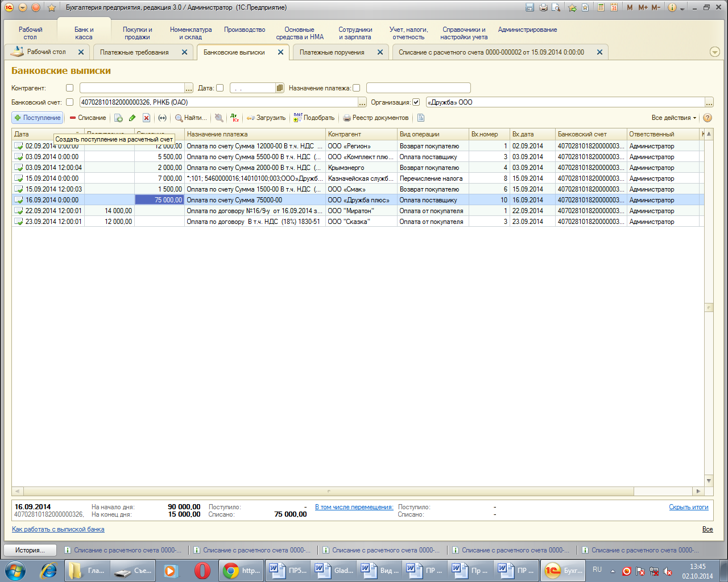The width and height of the screenshot is (728, 582).
Task: Toggle the Контрагент filter checkbox
Action: tap(69, 88)
